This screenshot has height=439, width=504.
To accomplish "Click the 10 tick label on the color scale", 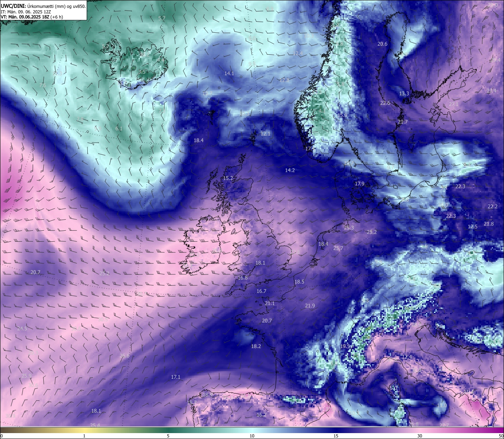I will tap(252, 436).
